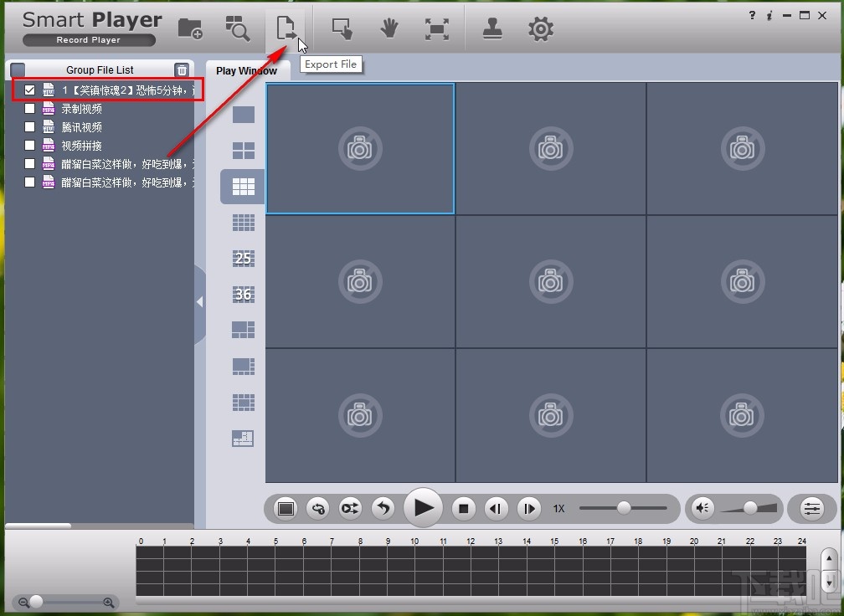Select the 1【笑镇惊魂2】 file entry
The width and height of the screenshot is (844, 616).
[128, 90]
